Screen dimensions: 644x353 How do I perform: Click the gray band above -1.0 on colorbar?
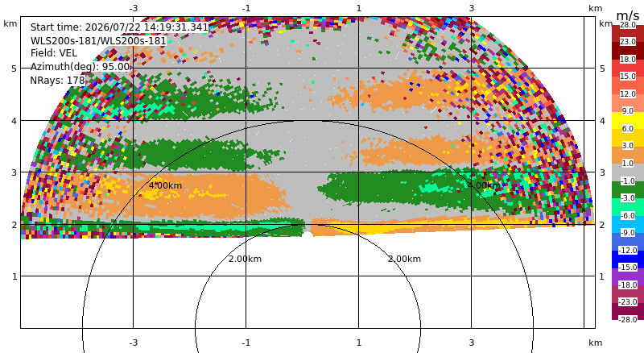(x=628, y=172)
